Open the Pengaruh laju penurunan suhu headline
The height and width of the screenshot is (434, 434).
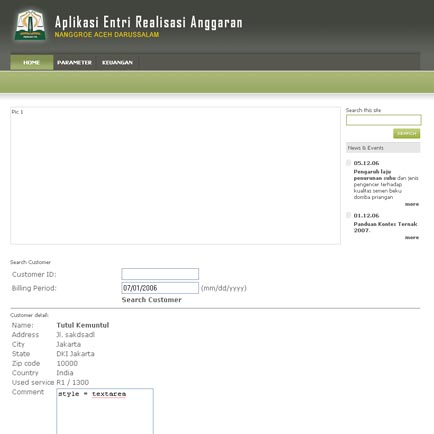click(374, 175)
